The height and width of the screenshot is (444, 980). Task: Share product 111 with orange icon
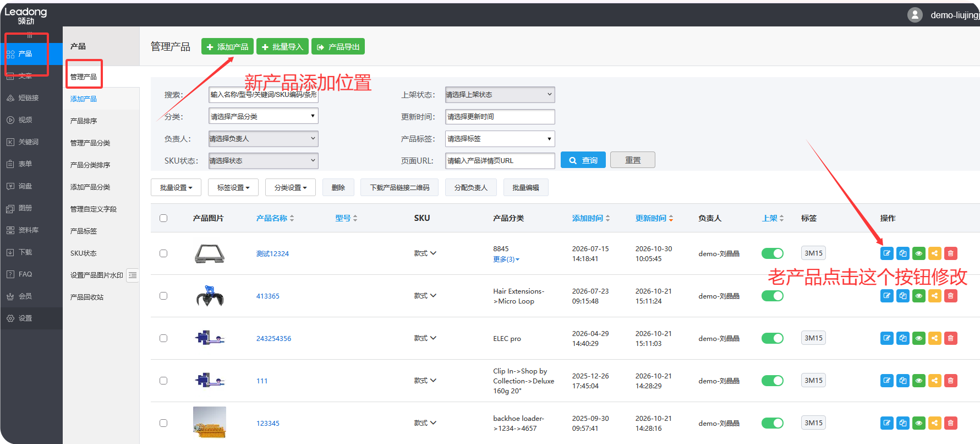935,381
